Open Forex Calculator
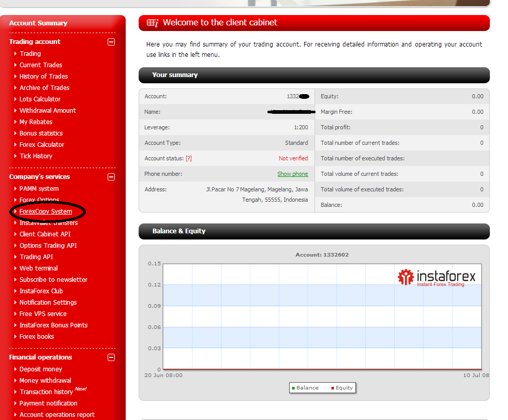The height and width of the screenshot is (420, 508). pyautogui.click(x=42, y=144)
